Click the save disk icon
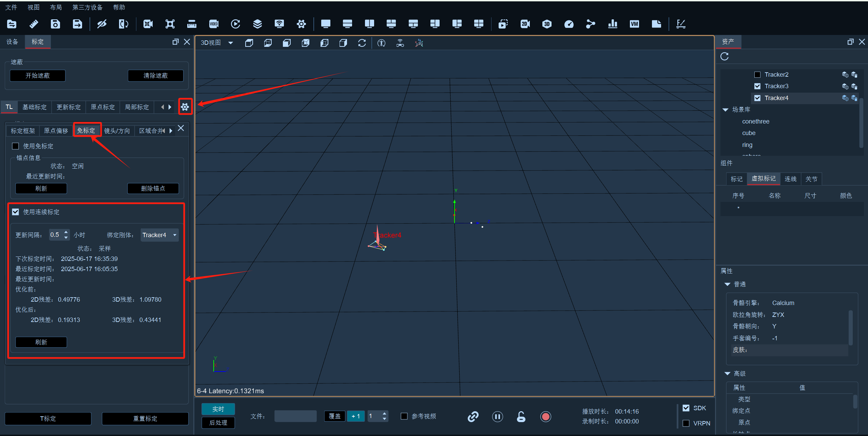 tap(55, 24)
